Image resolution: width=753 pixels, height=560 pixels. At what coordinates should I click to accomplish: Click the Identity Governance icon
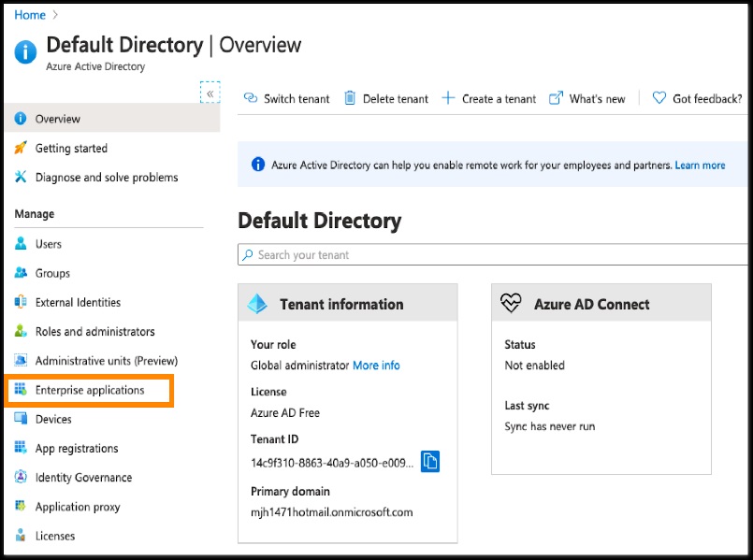click(x=21, y=477)
